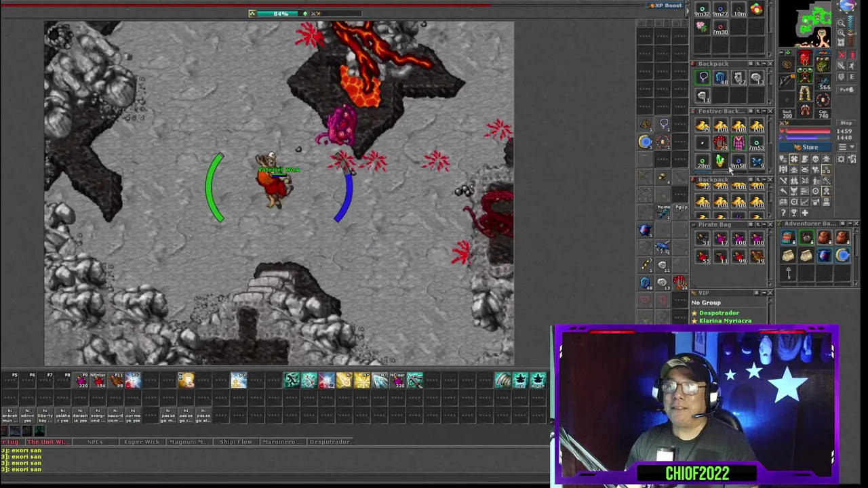Select the bow weapon slot
The width and height of the screenshot is (868, 488).
pyautogui.click(x=787, y=81)
